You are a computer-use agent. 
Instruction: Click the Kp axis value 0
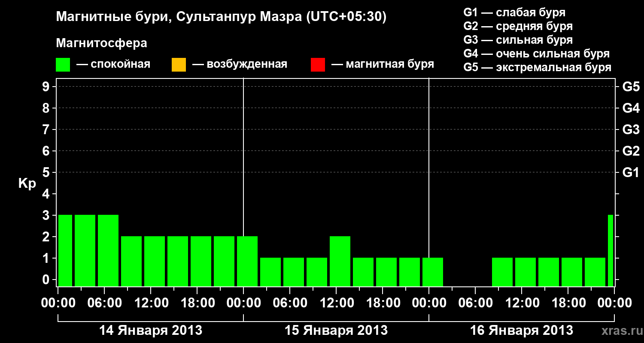click(47, 280)
